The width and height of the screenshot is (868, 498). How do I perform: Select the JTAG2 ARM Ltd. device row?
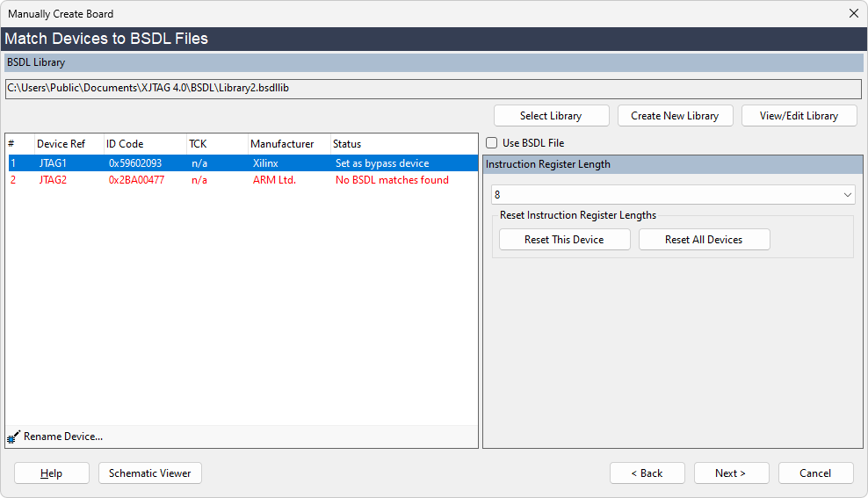pyautogui.click(x=242, y=180)
